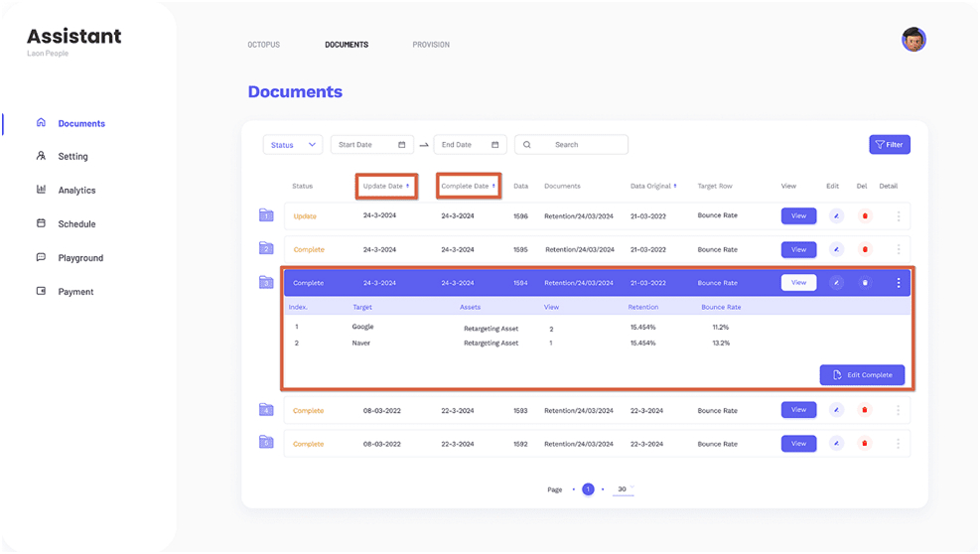The height and width of the screenshot is (554, 980).
Task: Sort by the Update Date column
Action: 386,186
